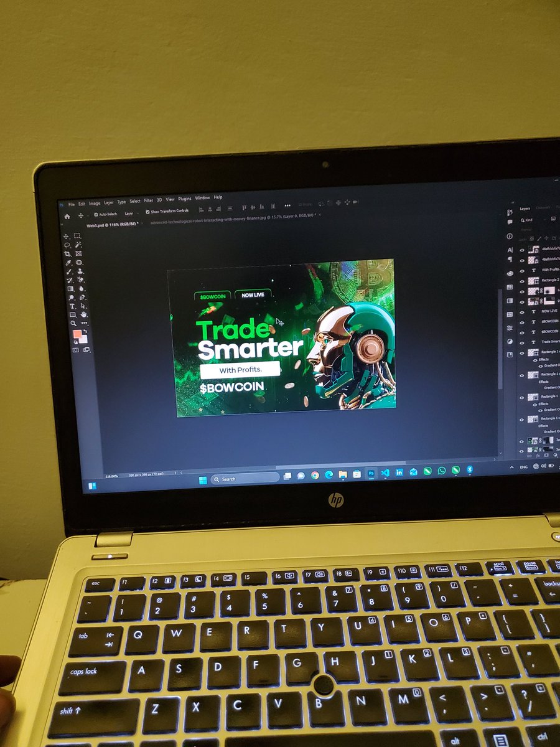
Task: Select the Eyedropper tool
Action: (x=68, y=263)
